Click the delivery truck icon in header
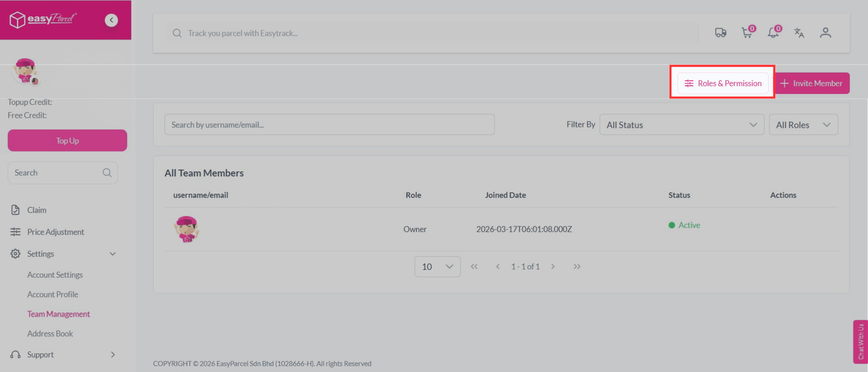The width and height of the screenshot is (868, 372). click(720, 33)
